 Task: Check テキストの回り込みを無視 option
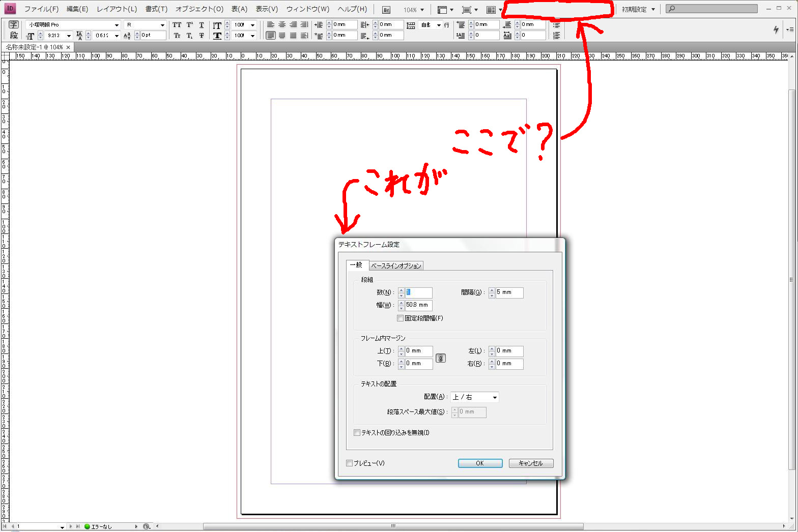click(x=357, y=433)
